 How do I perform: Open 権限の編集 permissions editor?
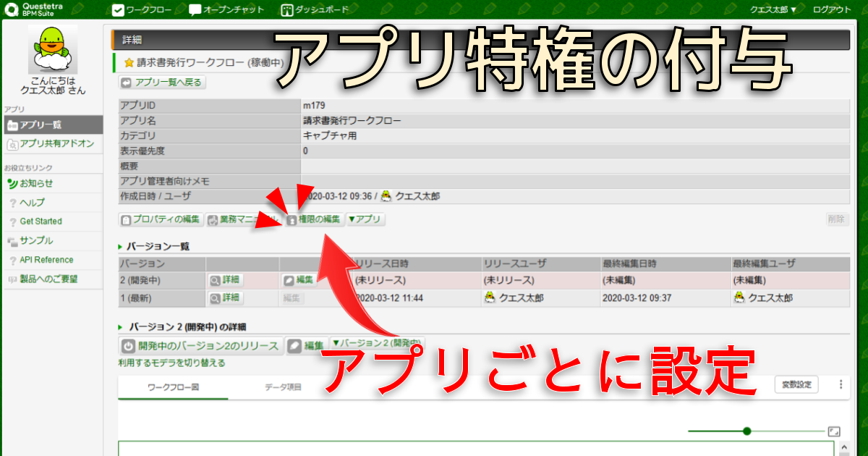tap(315, 219)
